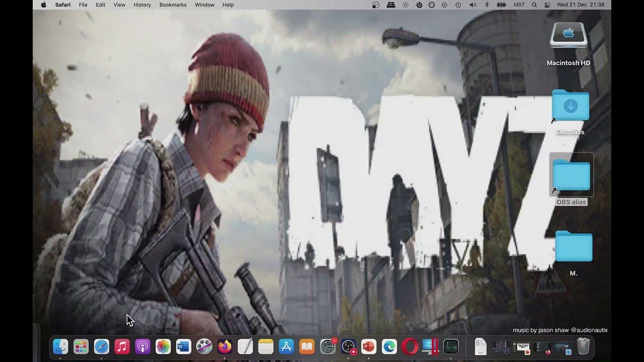This screenshot has width=644, height=362.
Task: Open the Apple menu
Action: coord(43,5)
